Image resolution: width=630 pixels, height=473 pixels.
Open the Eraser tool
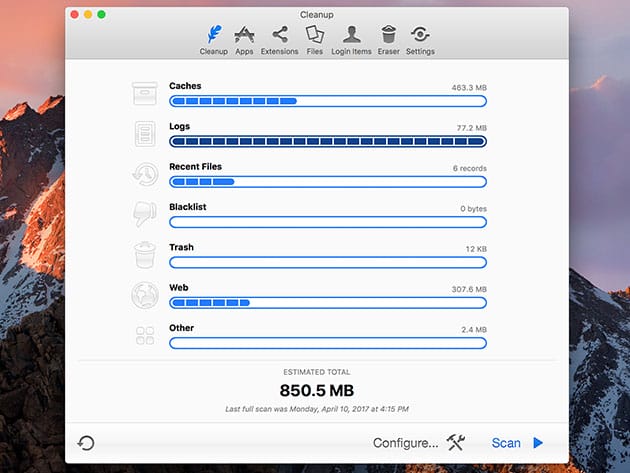[388, 37]
